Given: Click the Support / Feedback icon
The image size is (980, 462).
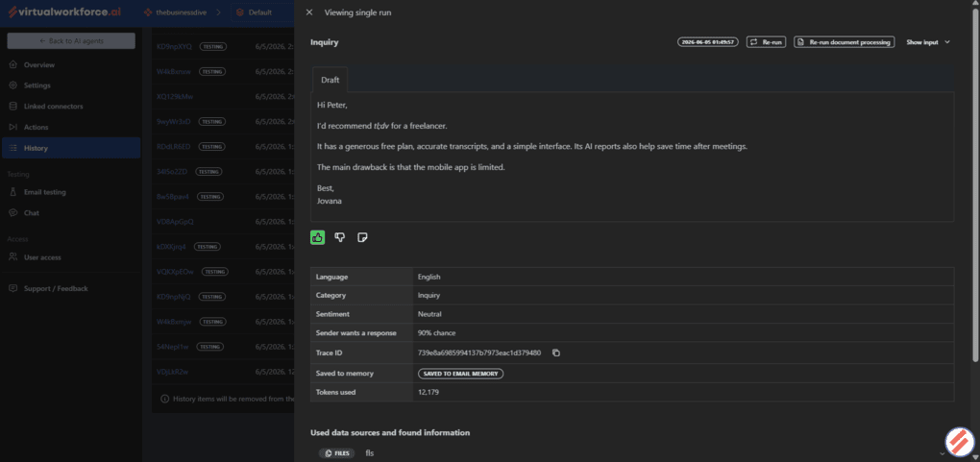Looking at the screenshot, I should [12, 288].
